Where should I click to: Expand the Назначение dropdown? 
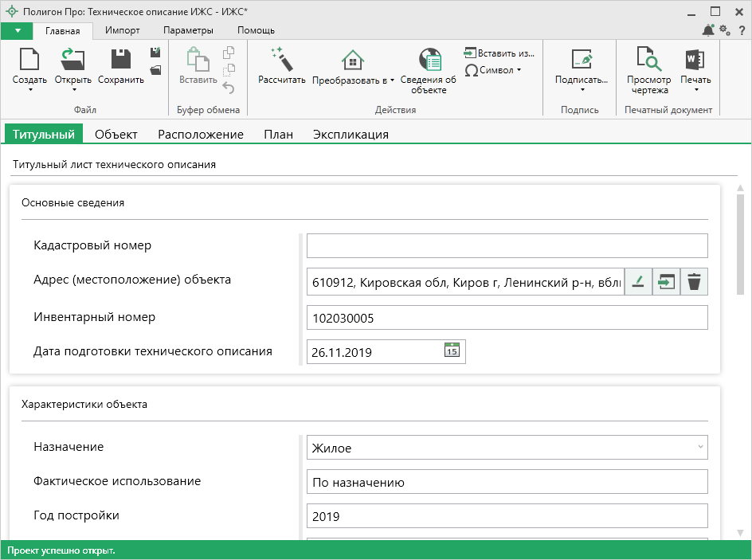[x=700, y=448]
